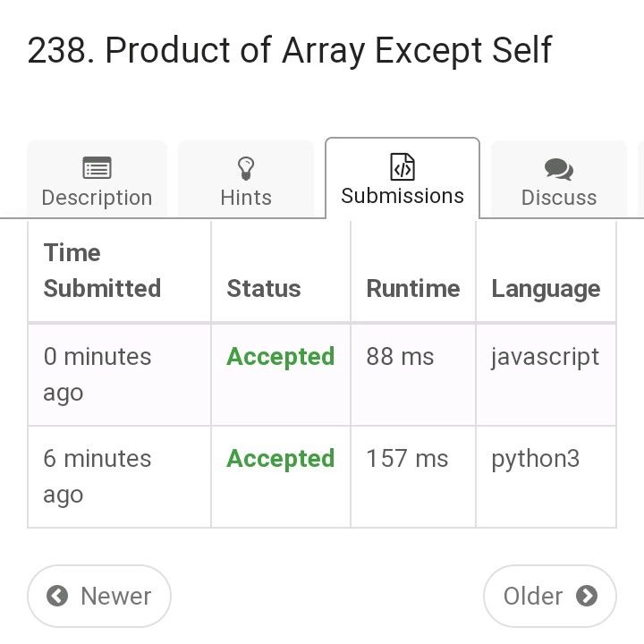This screenshot has width=644, height=644.
Task: Click the Hints lightbulb icon
Action: click(x=246, y=168)
